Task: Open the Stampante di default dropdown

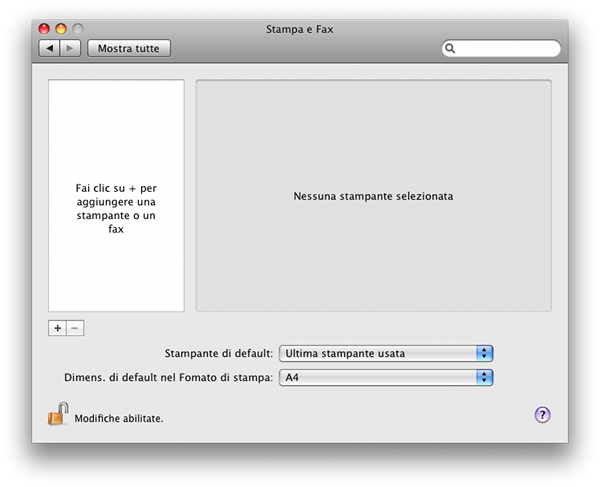Action: click(x=386, y=353)
